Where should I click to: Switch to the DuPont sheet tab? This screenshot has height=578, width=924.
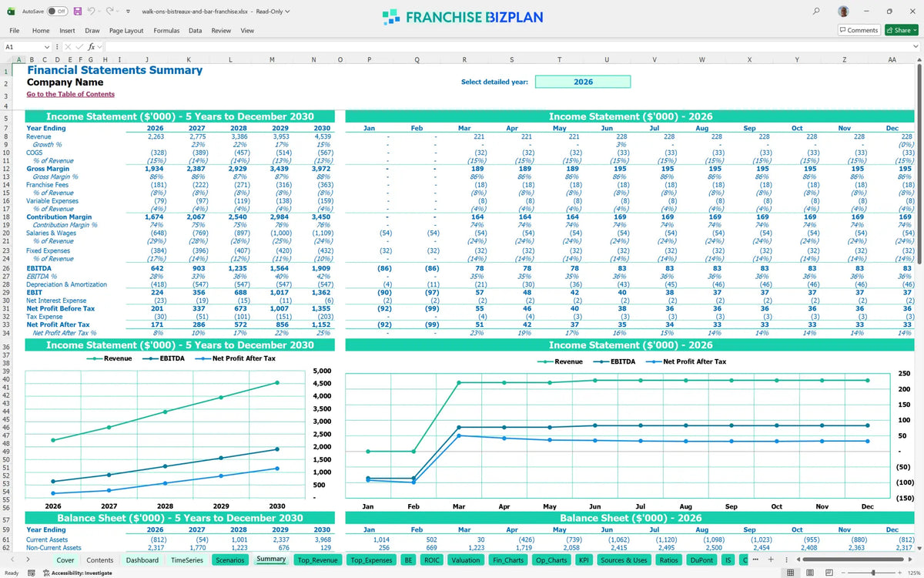(x=701, y=560)
